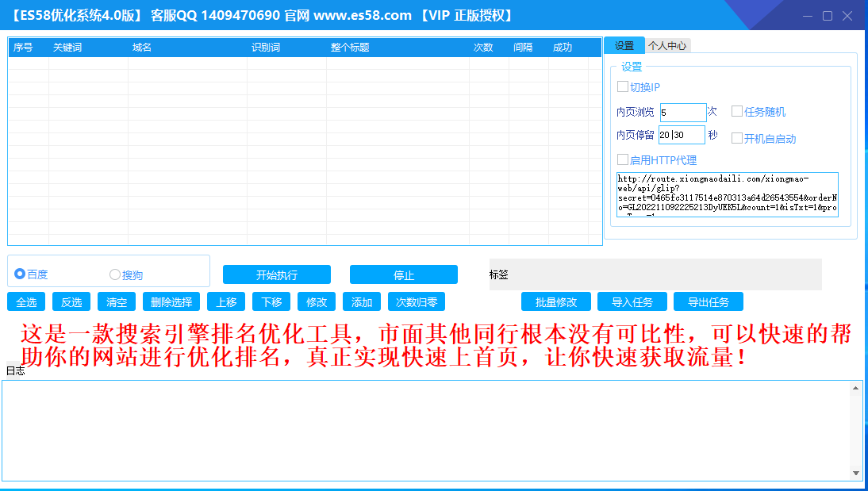Click the 清空 clear button
The image size is (868, 491).
117,302
